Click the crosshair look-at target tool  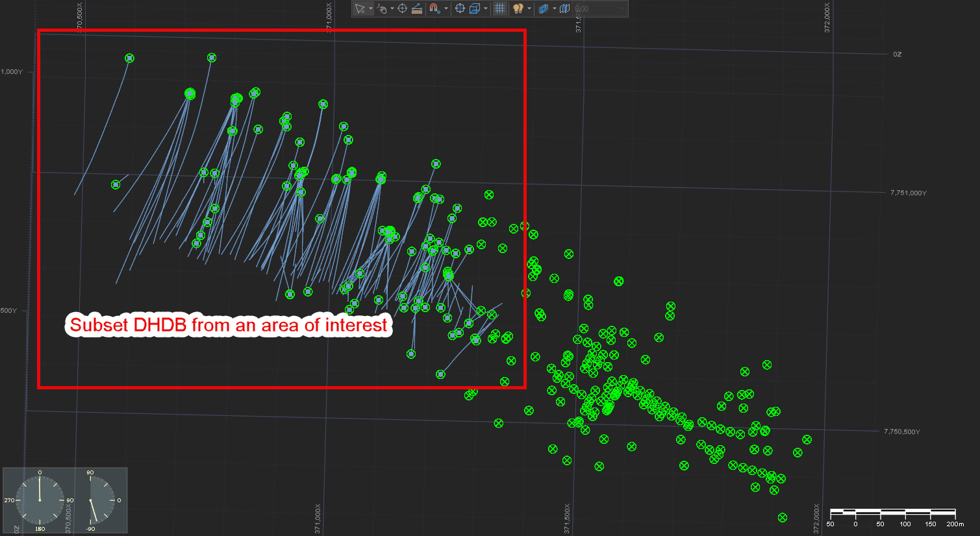(402, 8)
